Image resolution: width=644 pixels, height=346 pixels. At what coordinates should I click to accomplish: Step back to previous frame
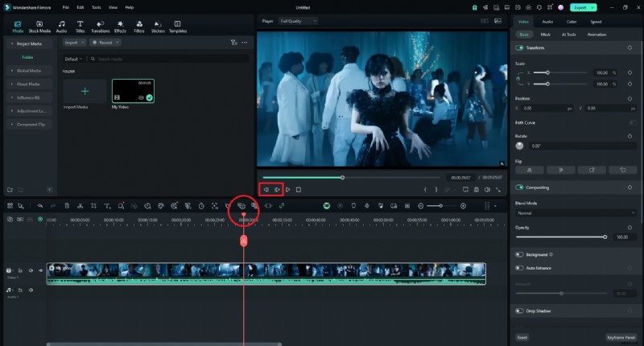point(266,190)
